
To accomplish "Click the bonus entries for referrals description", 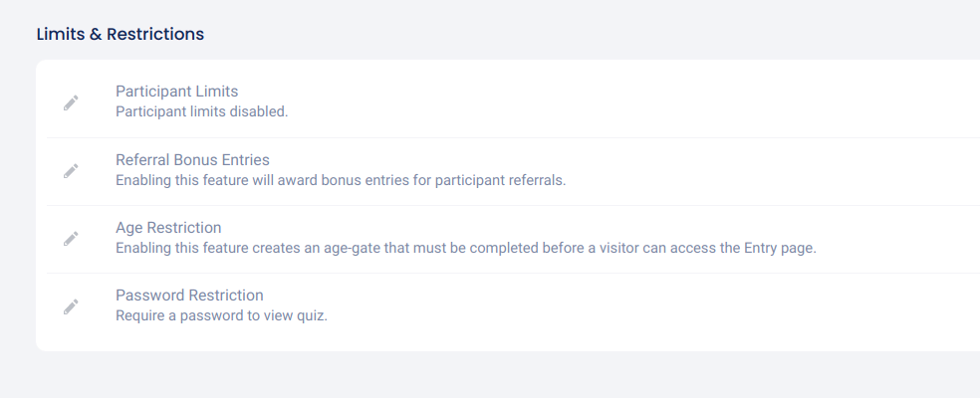I will point(341,180).
